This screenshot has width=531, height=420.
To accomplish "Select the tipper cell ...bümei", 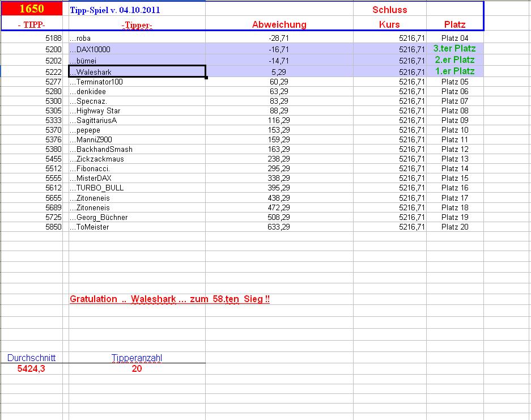I will click(137, 61).
